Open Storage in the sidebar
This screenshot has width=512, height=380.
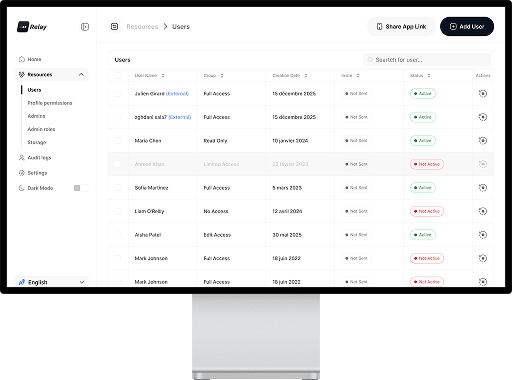click(37, 142)
